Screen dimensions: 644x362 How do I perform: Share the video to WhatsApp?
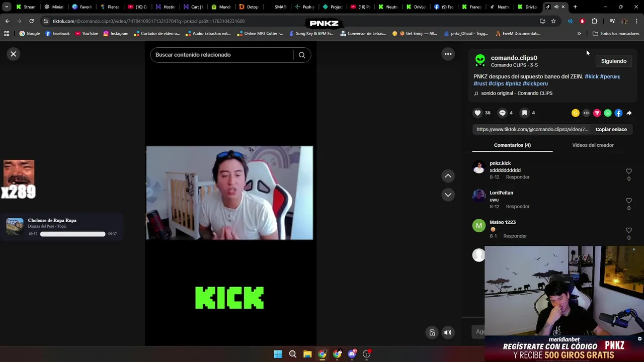[x=608, y=113]
